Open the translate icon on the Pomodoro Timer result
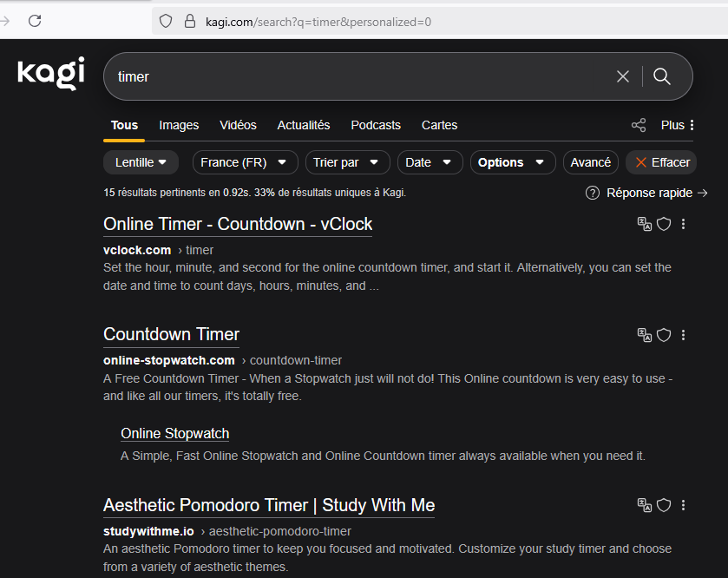 click(x=644, y=505)
